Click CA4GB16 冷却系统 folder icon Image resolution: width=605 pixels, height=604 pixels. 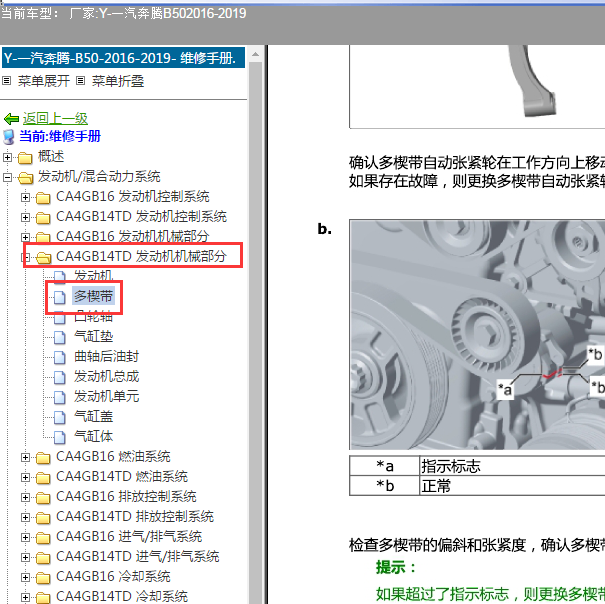43,578
